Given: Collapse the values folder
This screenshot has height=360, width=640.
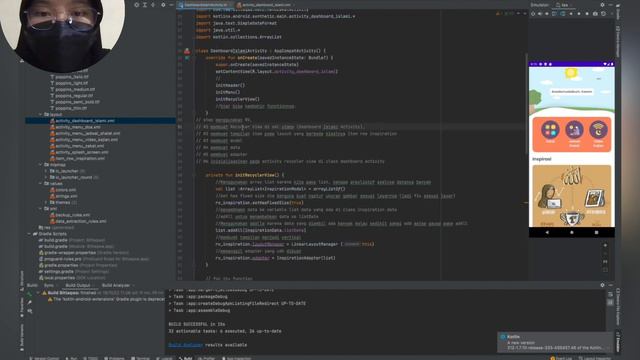Looking at the screenshot, I should click(x=41, y=184).
